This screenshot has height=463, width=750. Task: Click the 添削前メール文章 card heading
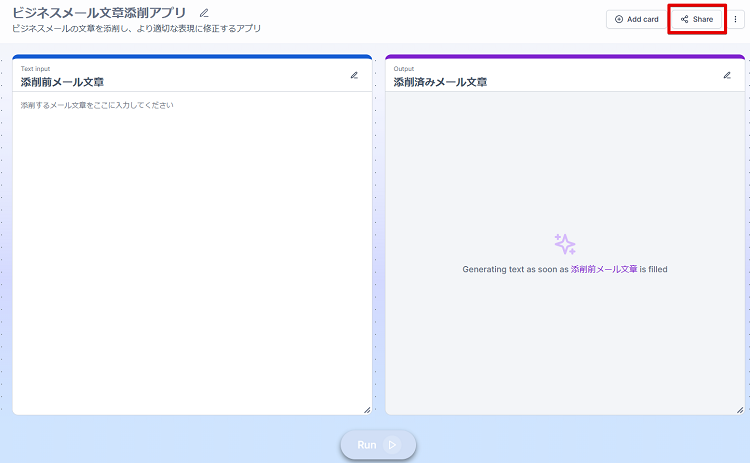(62, 82)
